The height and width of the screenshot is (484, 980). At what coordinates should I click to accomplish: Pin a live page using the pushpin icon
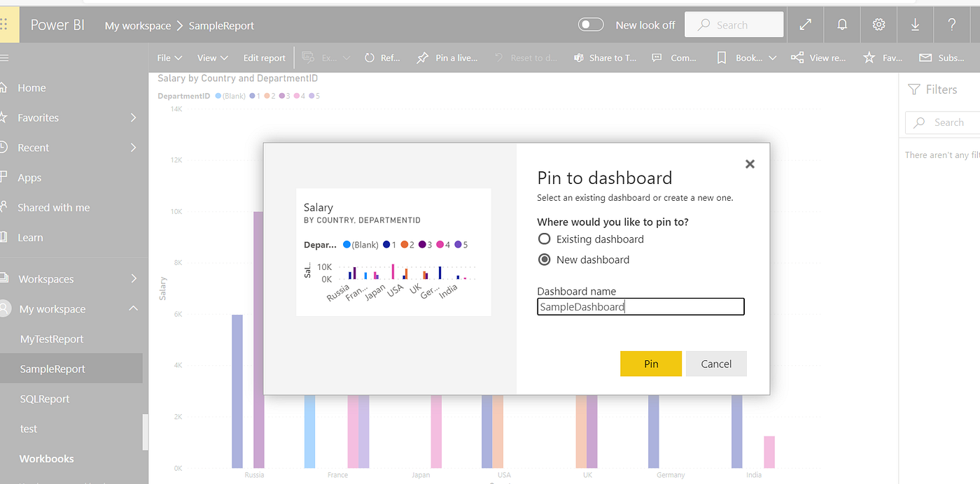point(447,57)
